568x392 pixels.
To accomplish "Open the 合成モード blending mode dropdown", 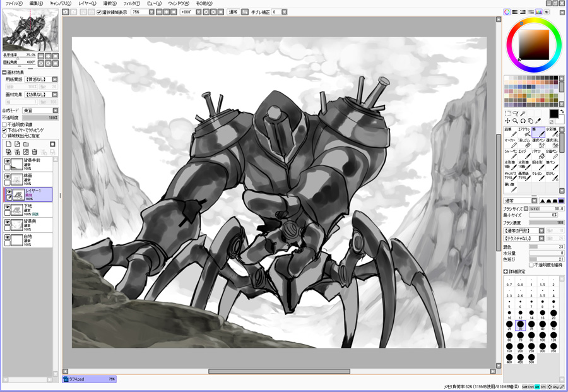I will [54, 110].
